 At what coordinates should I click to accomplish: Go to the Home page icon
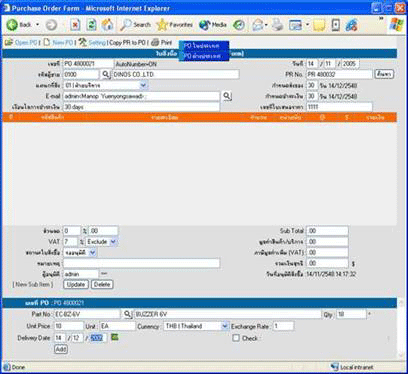(107, 25)
